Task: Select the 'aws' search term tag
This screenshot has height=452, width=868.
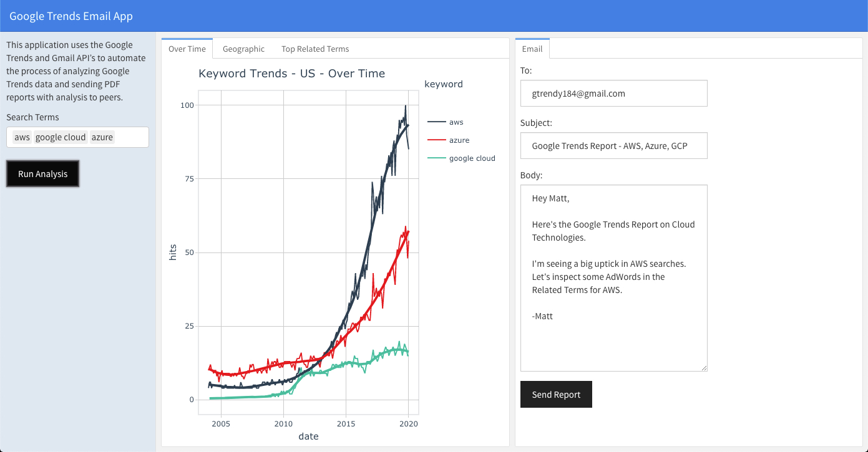Action: (x=22, y=137)
